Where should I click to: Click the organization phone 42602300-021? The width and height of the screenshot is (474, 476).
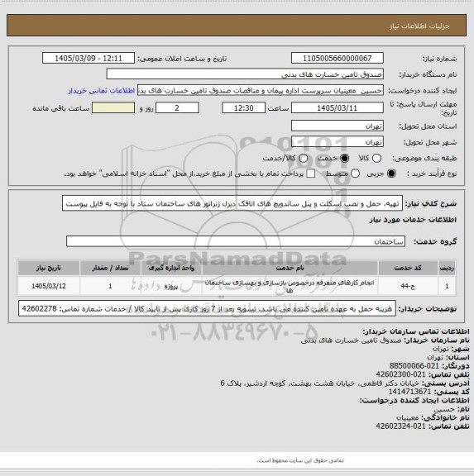point(400,374)
